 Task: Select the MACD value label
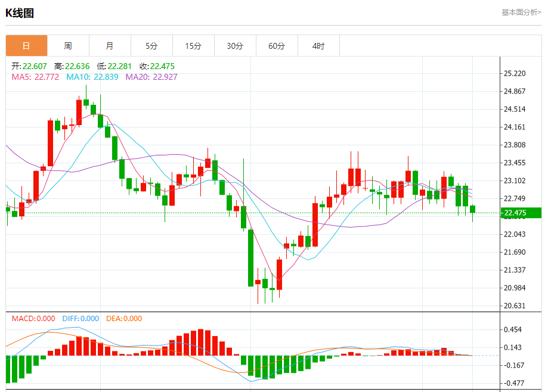click(x=33, y=319)
